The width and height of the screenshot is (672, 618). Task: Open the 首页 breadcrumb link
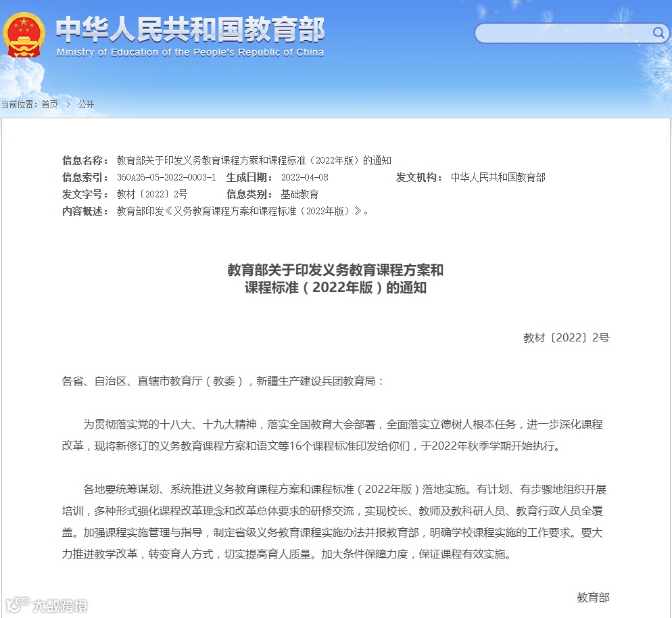tap(50, 104)
